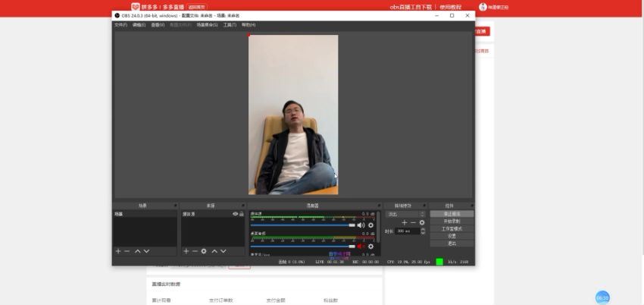
Task: Pop out the transitions dock via its corner icon
Action: tap(425, 205)
